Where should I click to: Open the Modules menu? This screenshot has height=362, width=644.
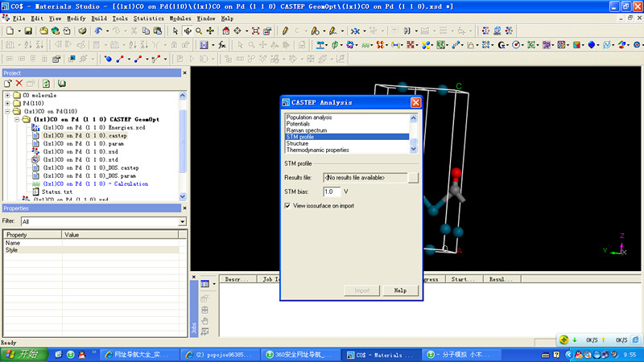(180, 18)
